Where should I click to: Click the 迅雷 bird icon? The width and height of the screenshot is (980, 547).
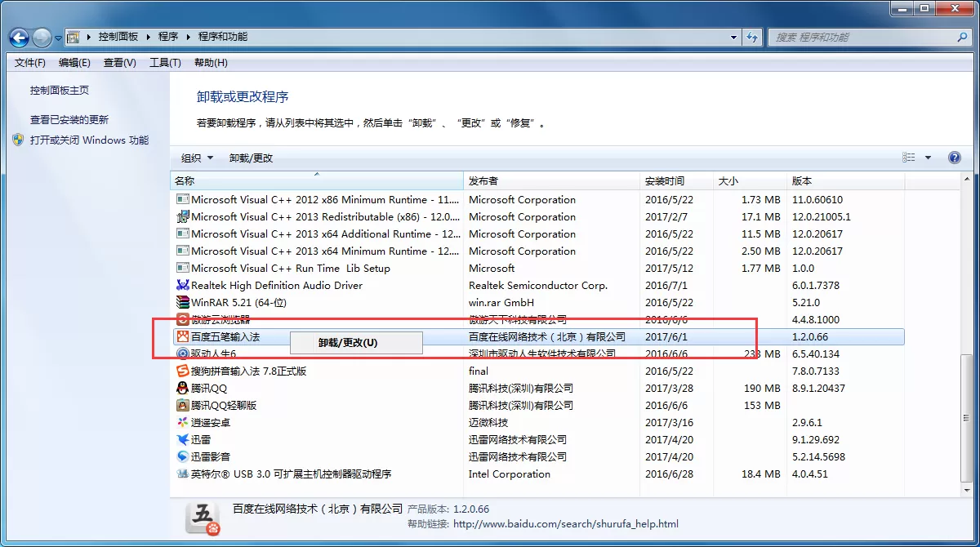183,440
